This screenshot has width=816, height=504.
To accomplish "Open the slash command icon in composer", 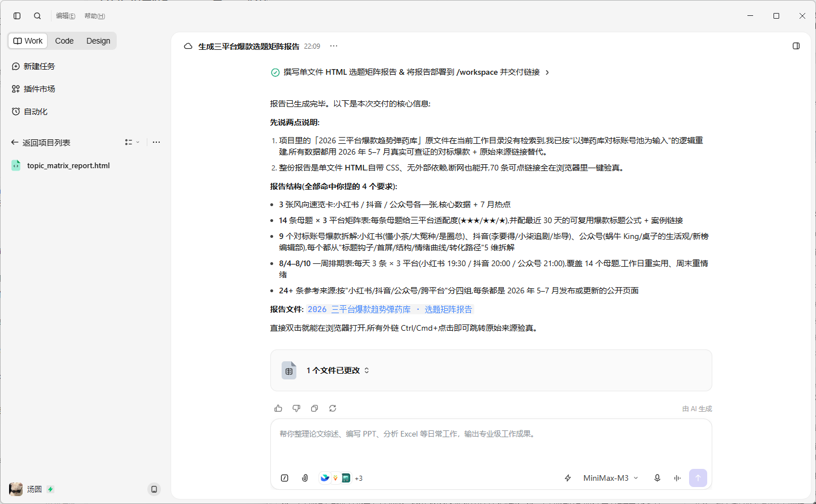I will pos(284,478).
